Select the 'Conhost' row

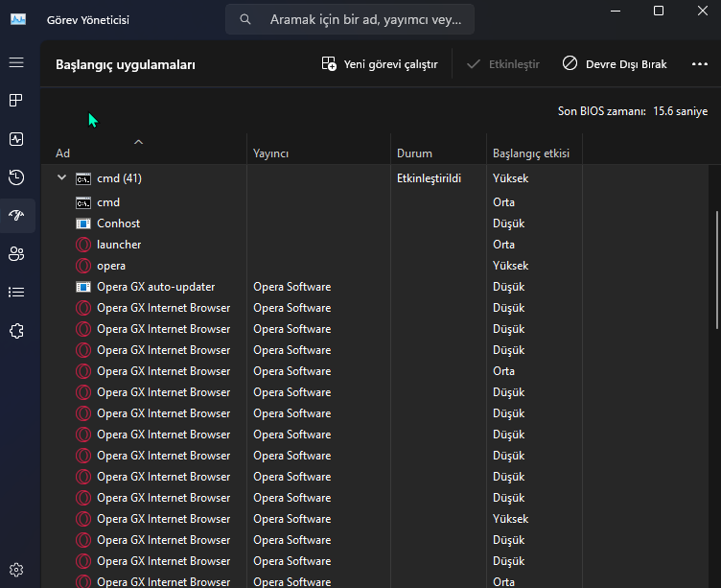375,223
